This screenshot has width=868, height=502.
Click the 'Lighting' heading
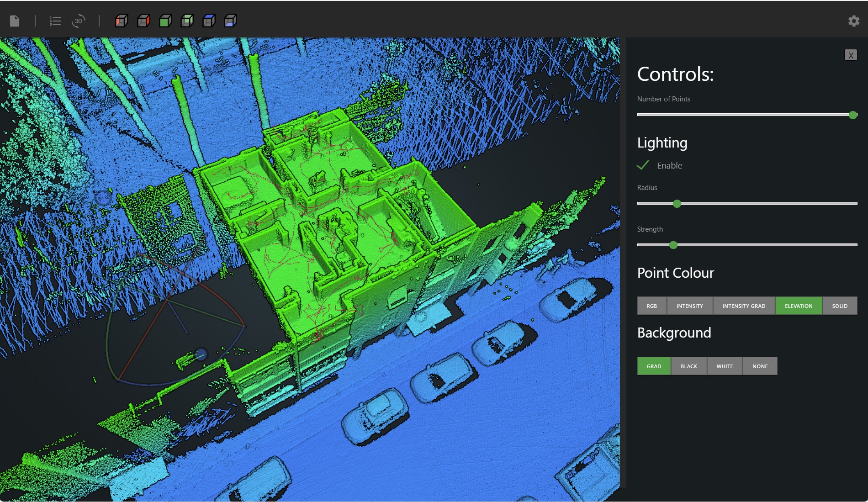(662, 143)
